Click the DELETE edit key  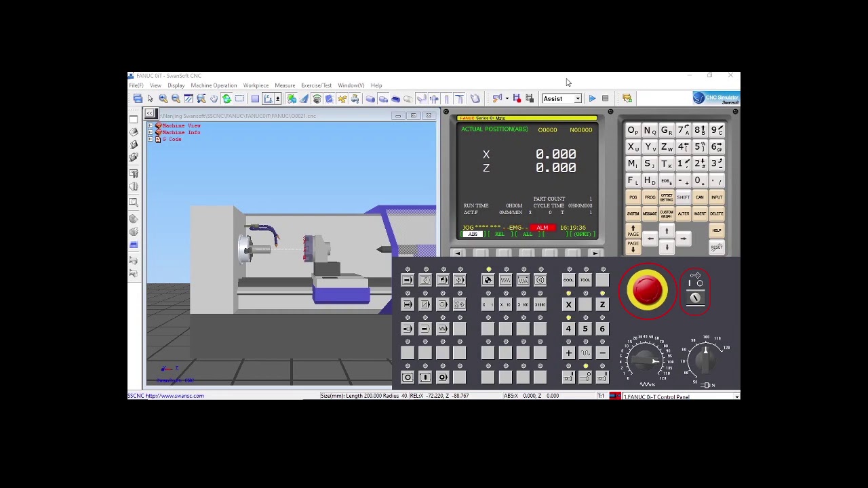[716, 213]
